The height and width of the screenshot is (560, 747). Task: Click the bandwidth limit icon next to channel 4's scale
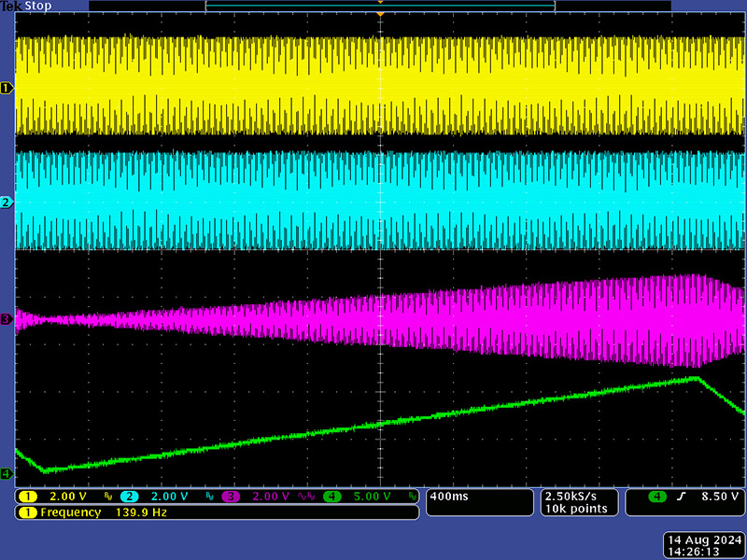[413, 497]
